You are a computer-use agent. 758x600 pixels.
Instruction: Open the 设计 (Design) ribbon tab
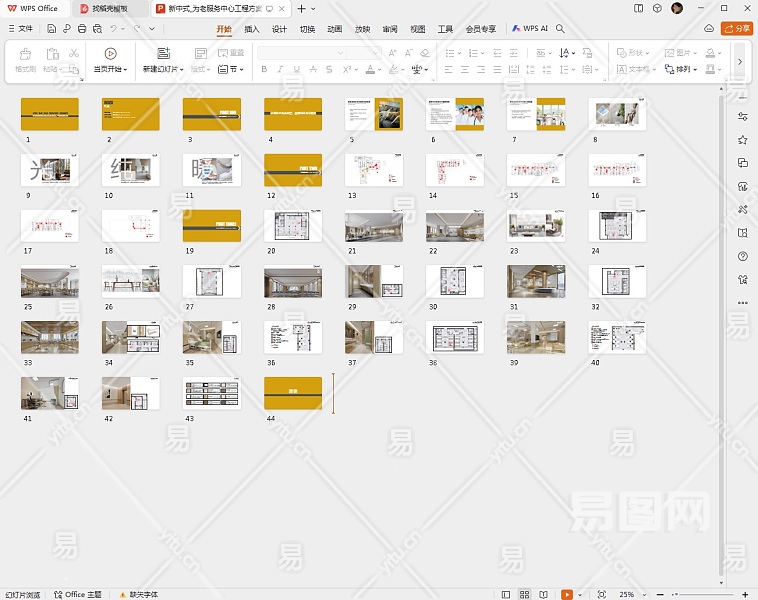[x=280, y=29]
